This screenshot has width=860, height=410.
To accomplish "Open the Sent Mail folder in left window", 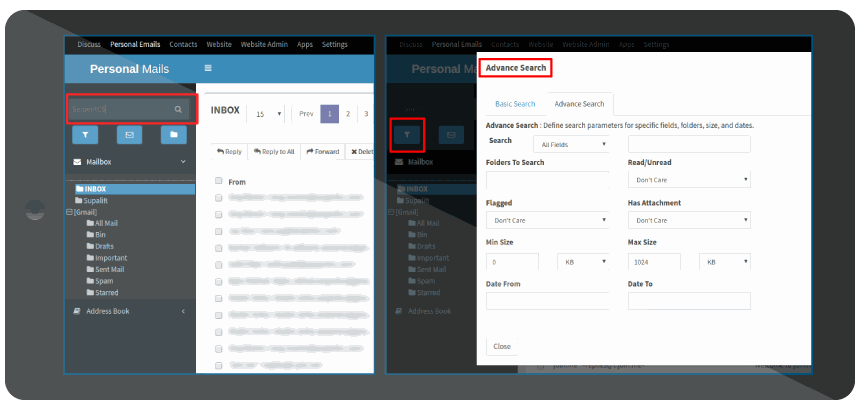I will (x=105, y=270).
